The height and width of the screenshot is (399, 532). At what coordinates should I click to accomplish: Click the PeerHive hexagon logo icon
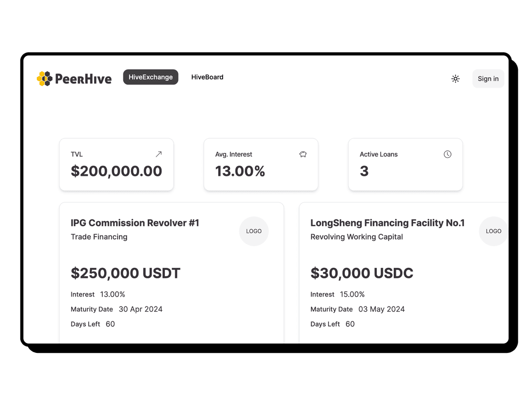[x=44, y=78]
